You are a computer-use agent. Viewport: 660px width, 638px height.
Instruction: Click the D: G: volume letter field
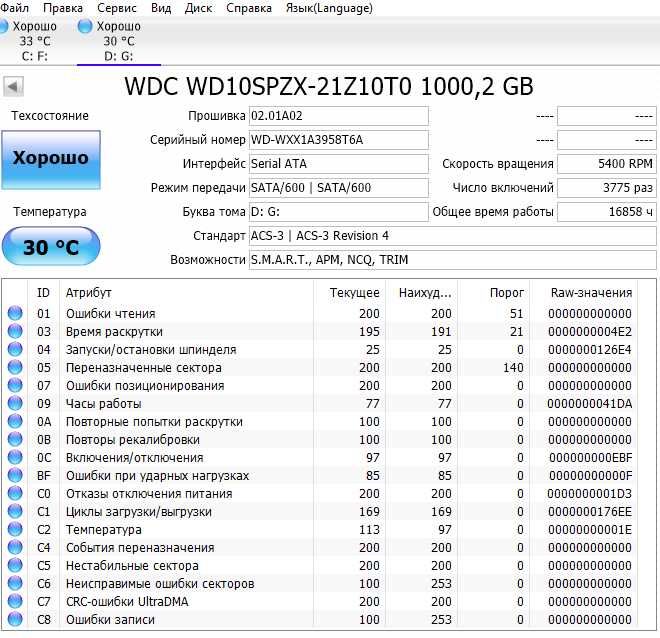point(338,212)
